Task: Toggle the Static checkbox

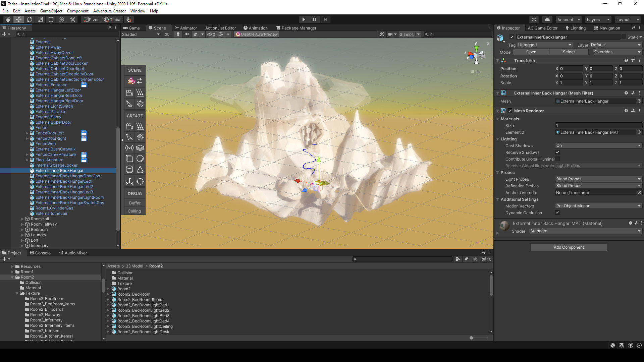Action: (624, 37)
